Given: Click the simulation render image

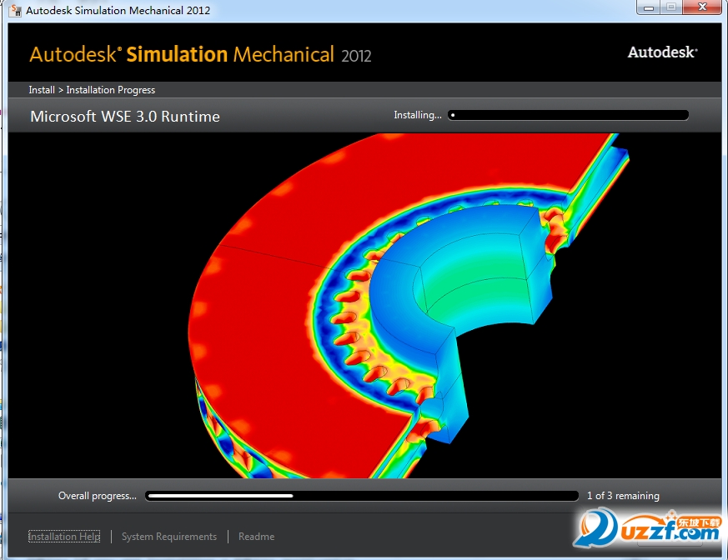Looking at the screenshot, I should tap(364, 305).
